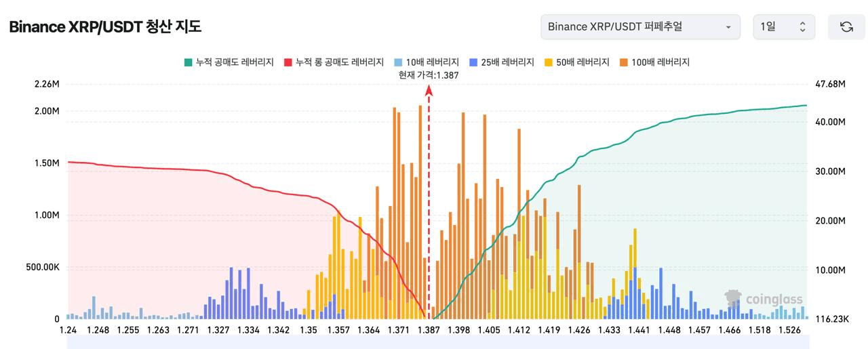Click the 30.00M right axis label
The image size is (868, 349).
830,171
